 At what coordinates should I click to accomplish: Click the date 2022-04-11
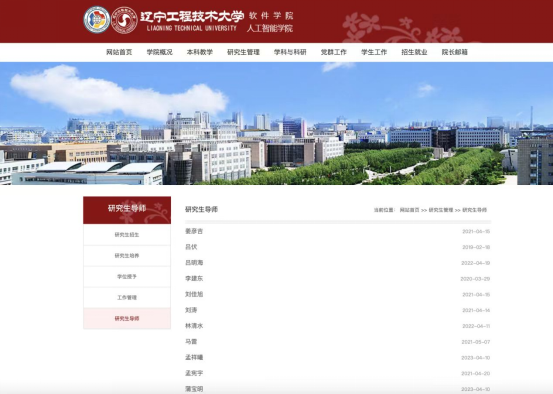click(476, 326)
